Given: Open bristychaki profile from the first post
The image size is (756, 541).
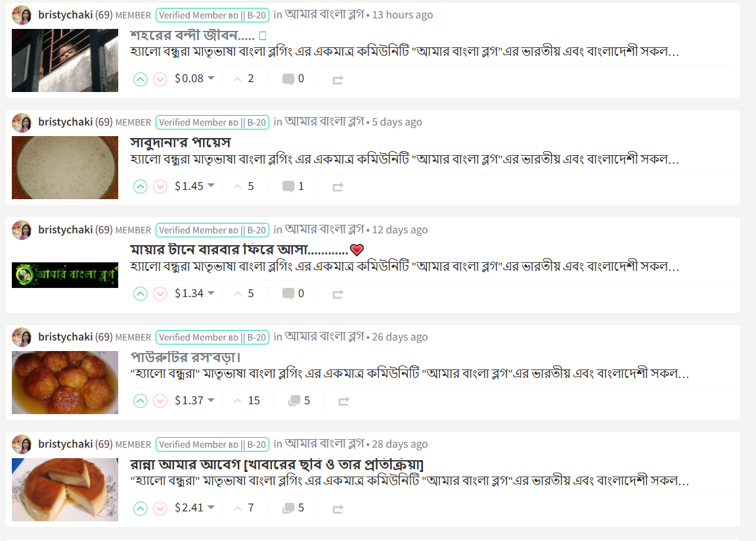Looking at the screenshot, I should (x=66, y=15).
